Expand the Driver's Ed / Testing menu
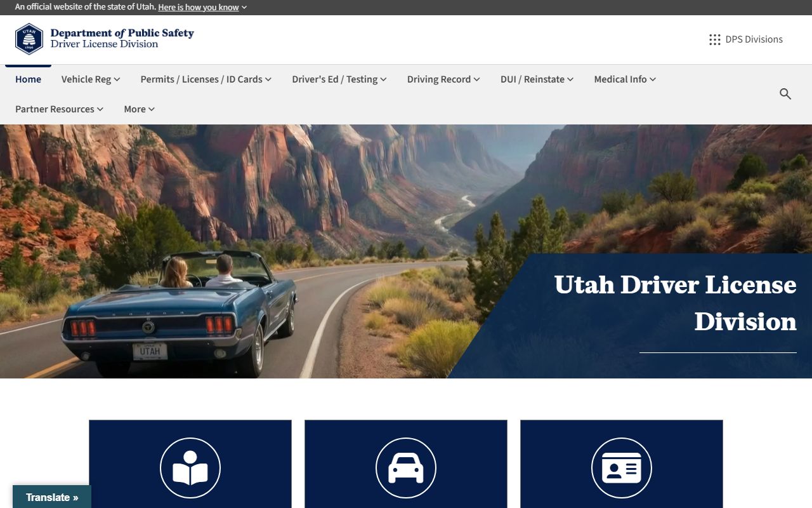The image size is (812, 508). (339, 79)
